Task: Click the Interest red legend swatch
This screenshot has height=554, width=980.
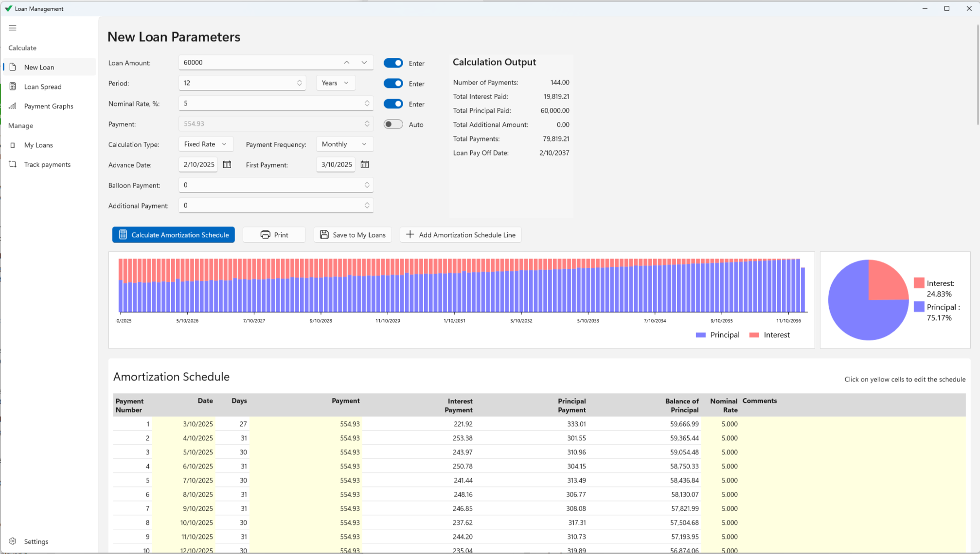Action: 754,335
